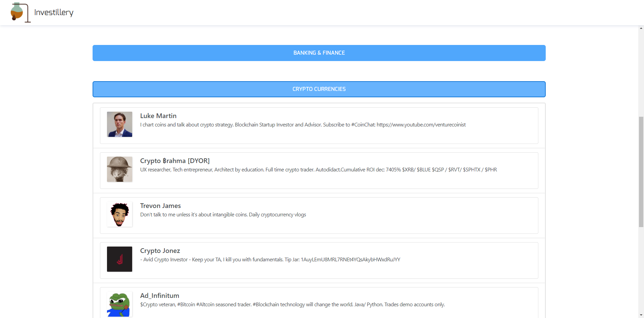The height and width of the screenshot is (318, 644).
Task: Click the scrollbar down arrow
Action: 641,315
